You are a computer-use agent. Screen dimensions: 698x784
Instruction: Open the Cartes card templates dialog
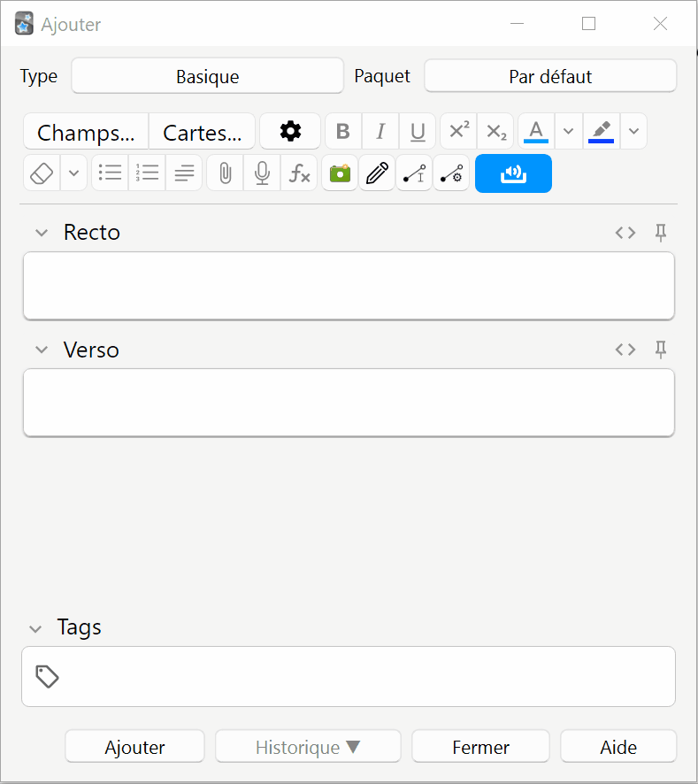pos(202,132)
